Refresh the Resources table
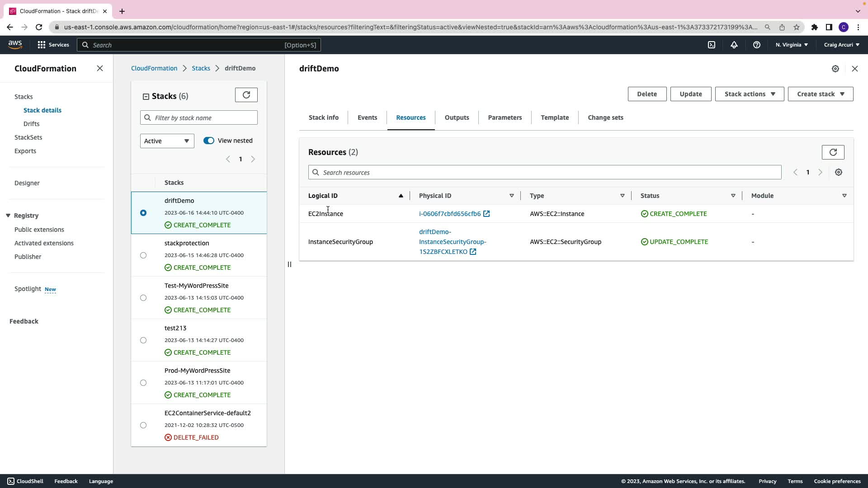868x488 pixels. coord(833,152)
